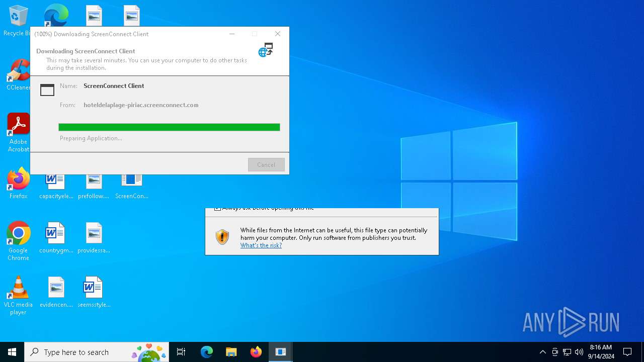
Task: Launch the Firefox desktop shortcut
Action: [x=18, y=184]
